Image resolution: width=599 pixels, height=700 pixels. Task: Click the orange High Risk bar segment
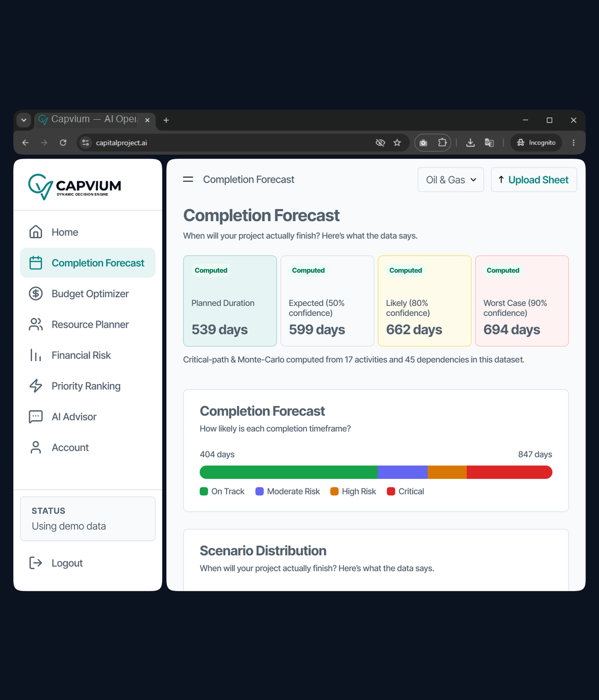coord(447,472)
